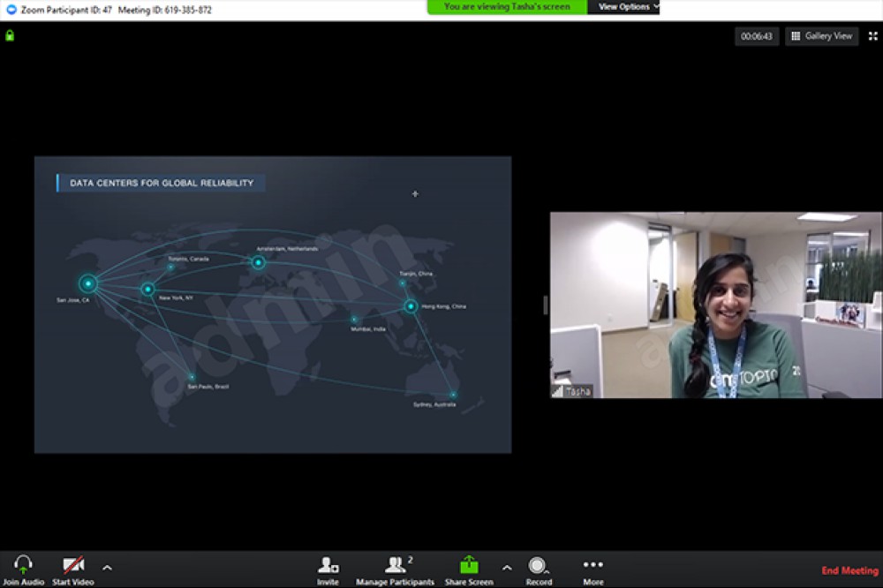Image resolution: width=883 pixels, height=588 pixels.
Task: Click End Meeting
Action: point(849,570)
